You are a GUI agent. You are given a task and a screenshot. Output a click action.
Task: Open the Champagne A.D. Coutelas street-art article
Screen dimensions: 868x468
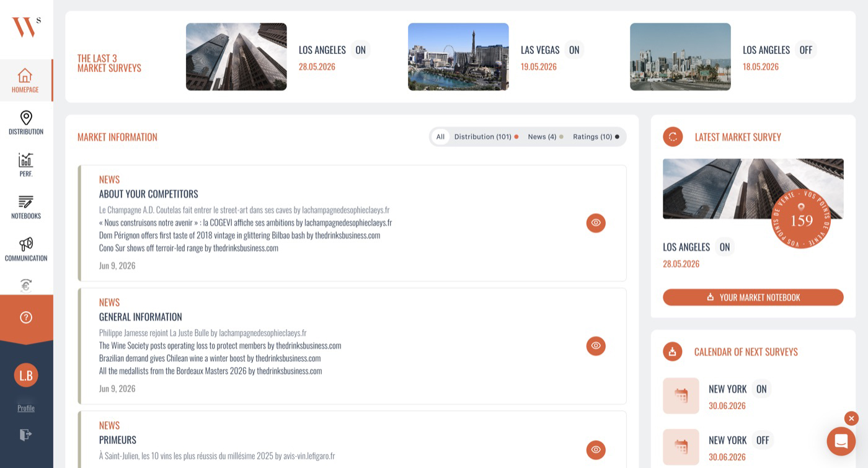tap(244, 210)
